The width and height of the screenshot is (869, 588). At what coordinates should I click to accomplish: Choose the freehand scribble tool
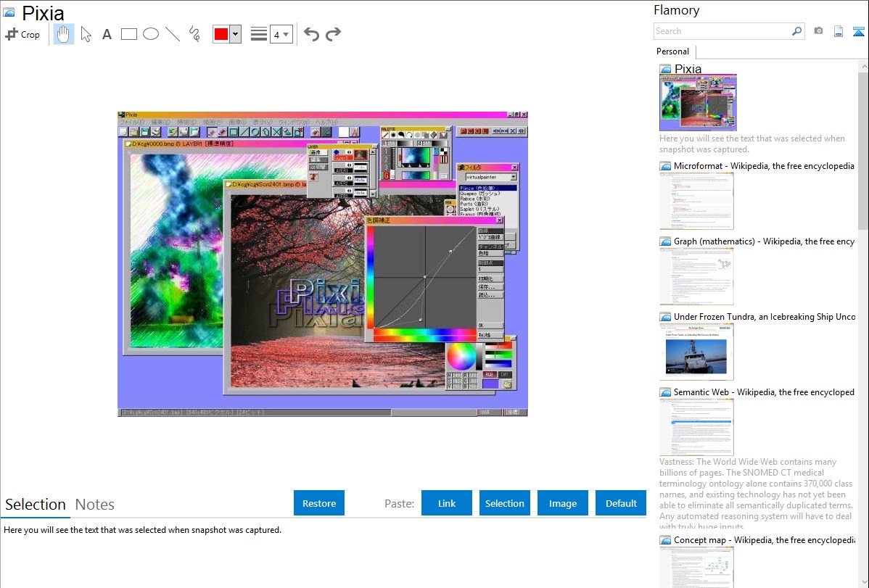tap(194, 34)
